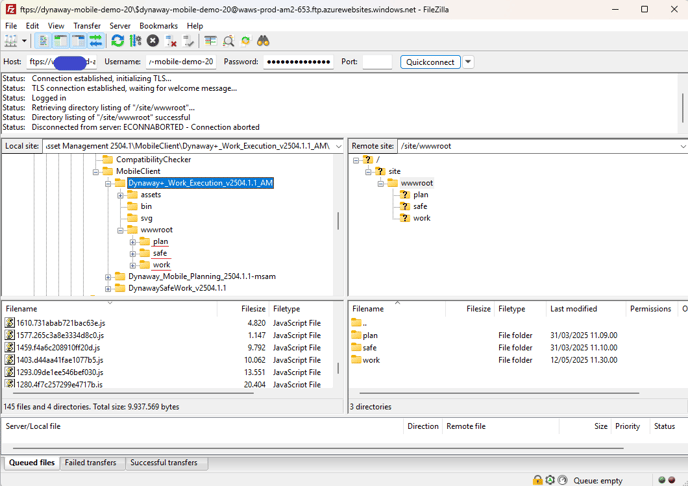Cancel the current operation

[153, 41]
